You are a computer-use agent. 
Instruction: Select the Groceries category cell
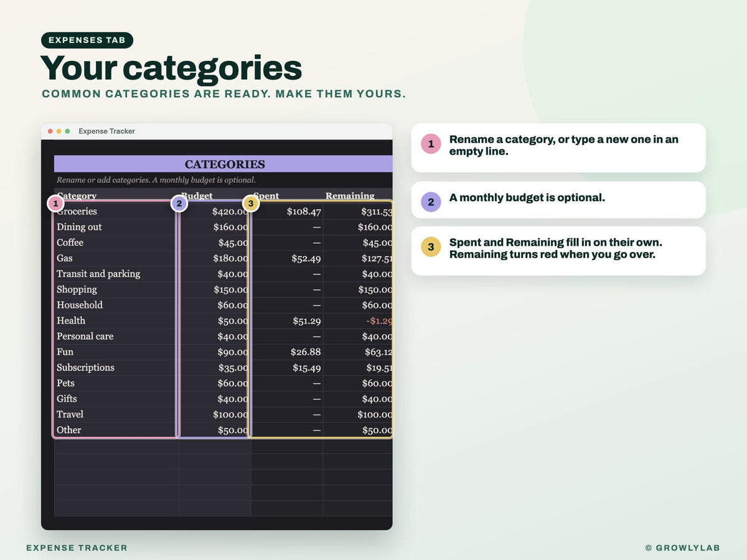pos(116,212)
